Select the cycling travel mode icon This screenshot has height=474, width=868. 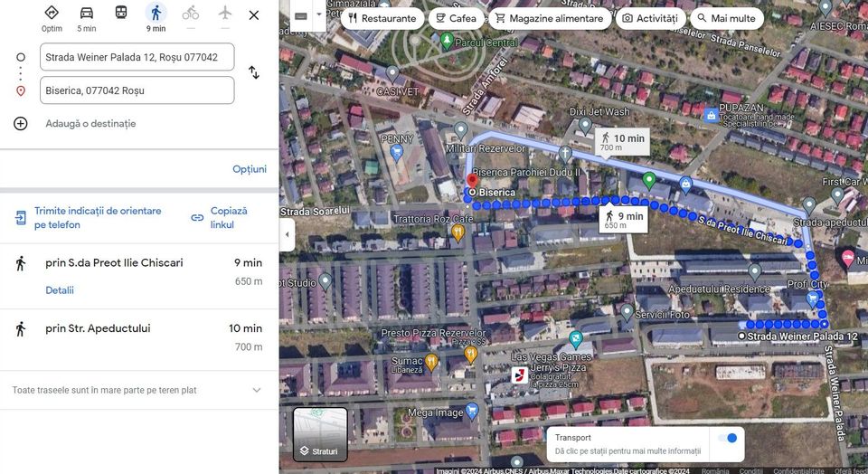pos(190,14)
